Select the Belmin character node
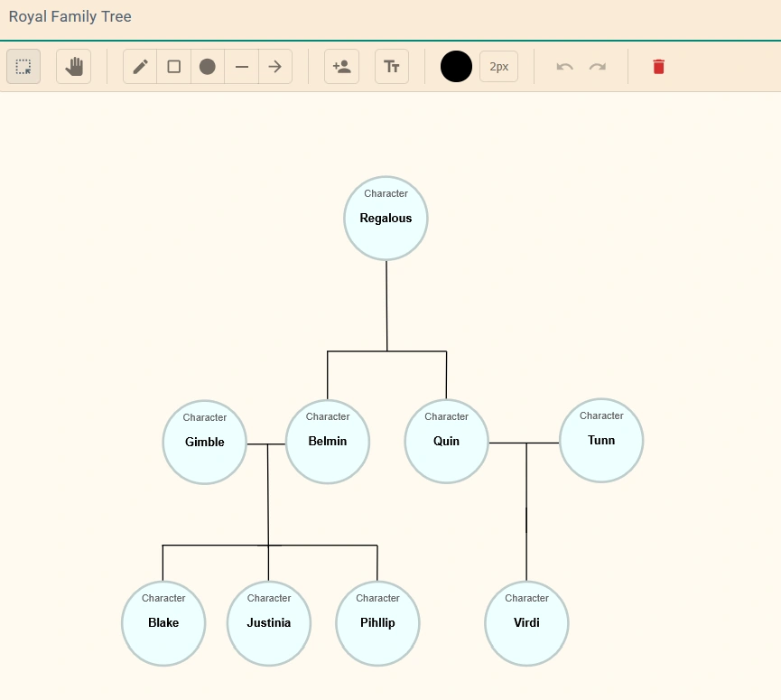 (328, 442)
